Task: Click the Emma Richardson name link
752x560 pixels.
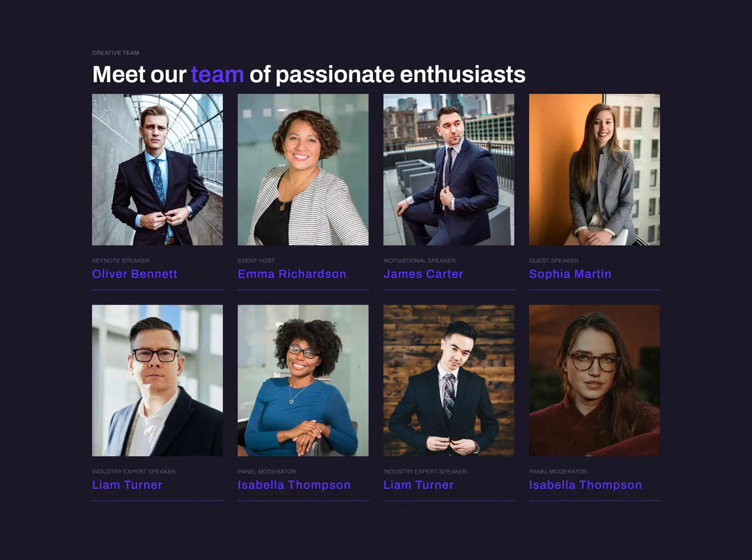Action: click(x=292, y=274)
